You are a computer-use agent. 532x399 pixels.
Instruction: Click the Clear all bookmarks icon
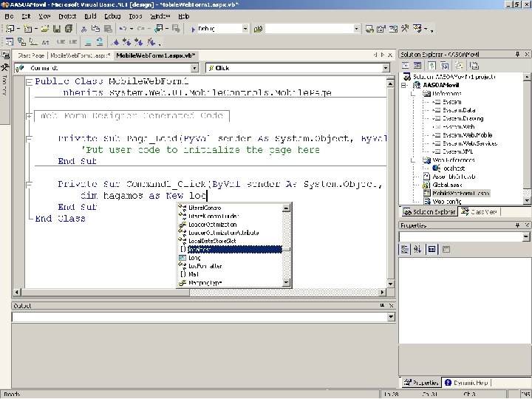click(151, 42)
